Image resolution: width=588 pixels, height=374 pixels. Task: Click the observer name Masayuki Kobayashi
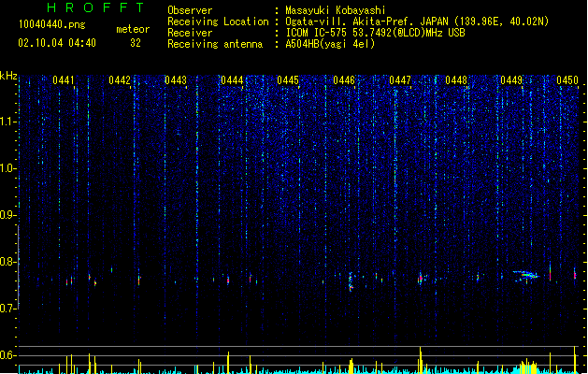point(336,10)
